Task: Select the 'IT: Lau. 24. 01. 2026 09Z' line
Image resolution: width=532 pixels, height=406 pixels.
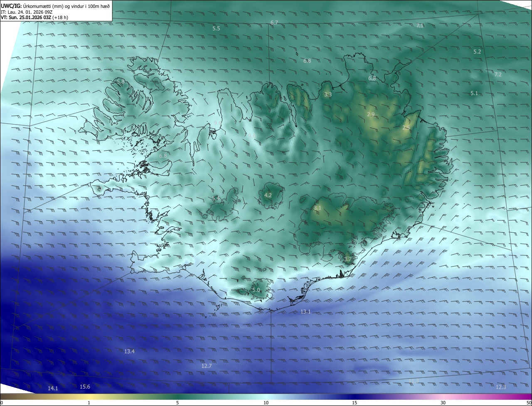Action: pyautogui.click(x=27, y=12)
